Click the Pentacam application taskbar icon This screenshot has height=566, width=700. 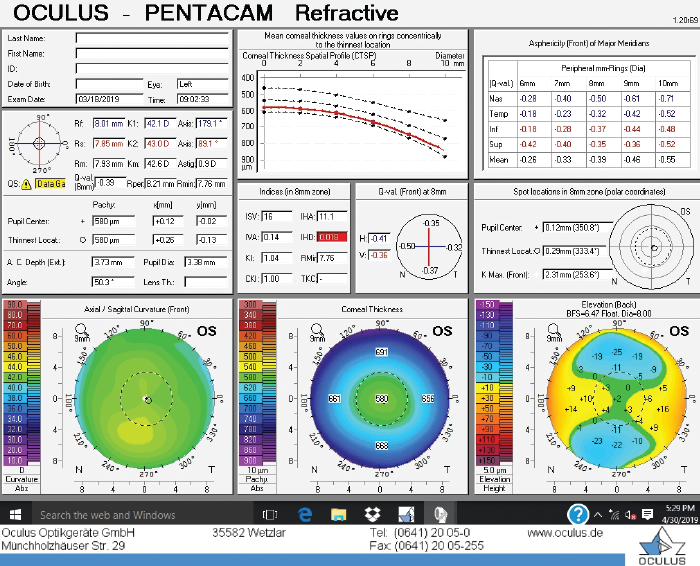point(440,515)
